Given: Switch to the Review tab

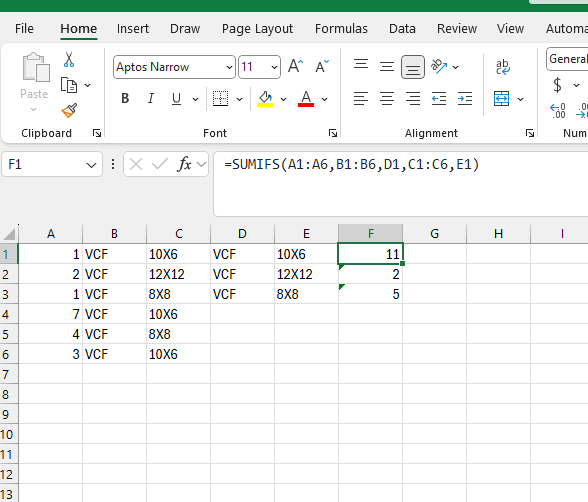Looking at the screenshot, I should coord(457,29).
